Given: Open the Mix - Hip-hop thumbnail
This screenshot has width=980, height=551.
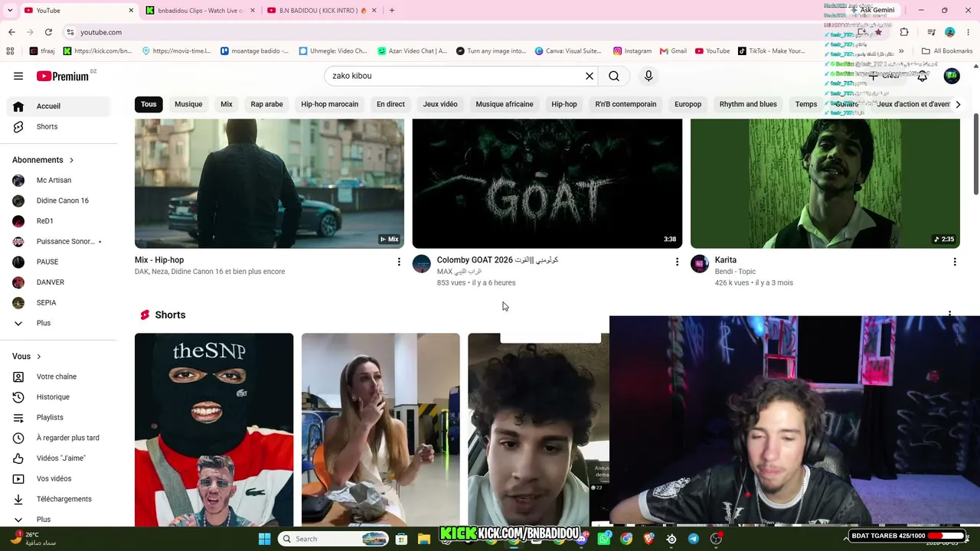Looking at the screenshot, I should pos(269,183).
